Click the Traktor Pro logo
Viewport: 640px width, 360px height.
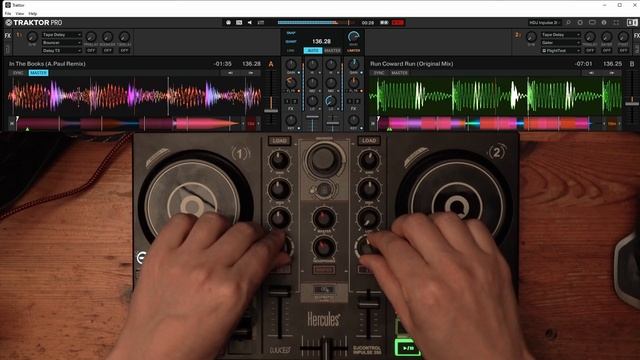coord(34,22)
